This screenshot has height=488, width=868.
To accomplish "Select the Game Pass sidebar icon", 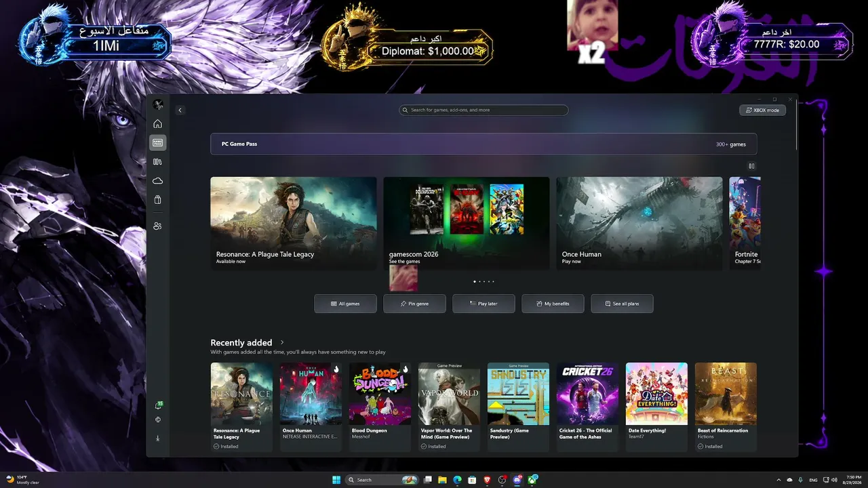I will tap(158, 143).
